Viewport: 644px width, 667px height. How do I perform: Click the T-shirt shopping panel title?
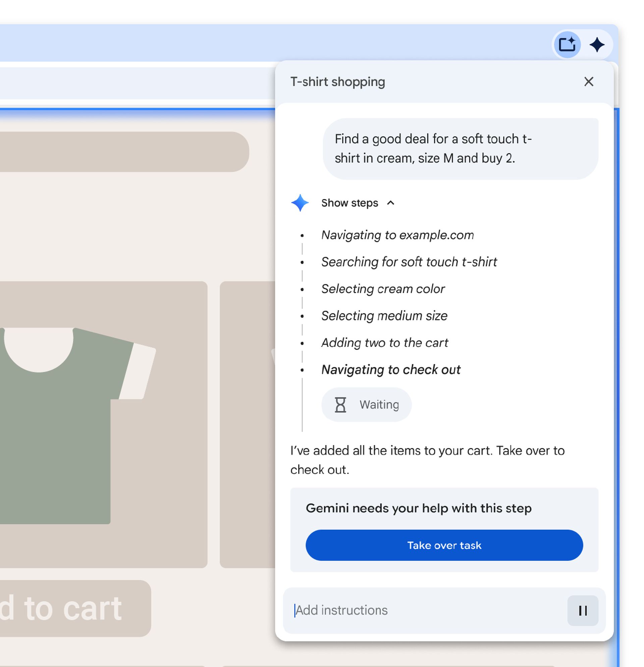pos(338,82)
